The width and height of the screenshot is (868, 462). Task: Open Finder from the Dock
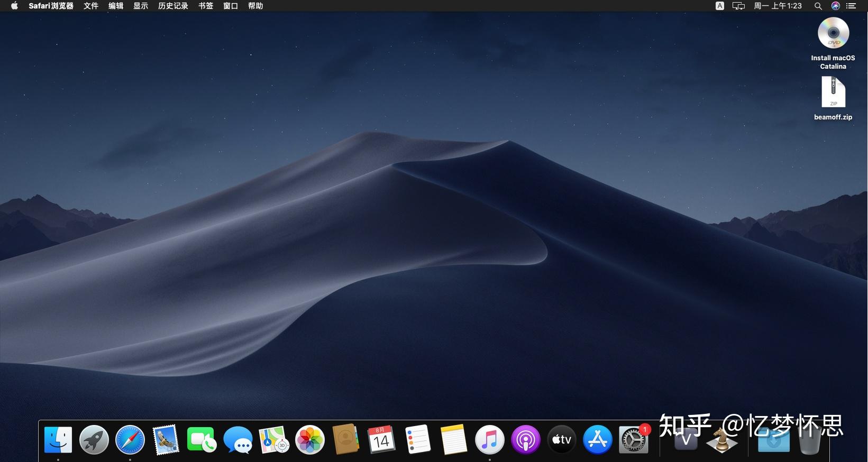[x=58, y=440]
